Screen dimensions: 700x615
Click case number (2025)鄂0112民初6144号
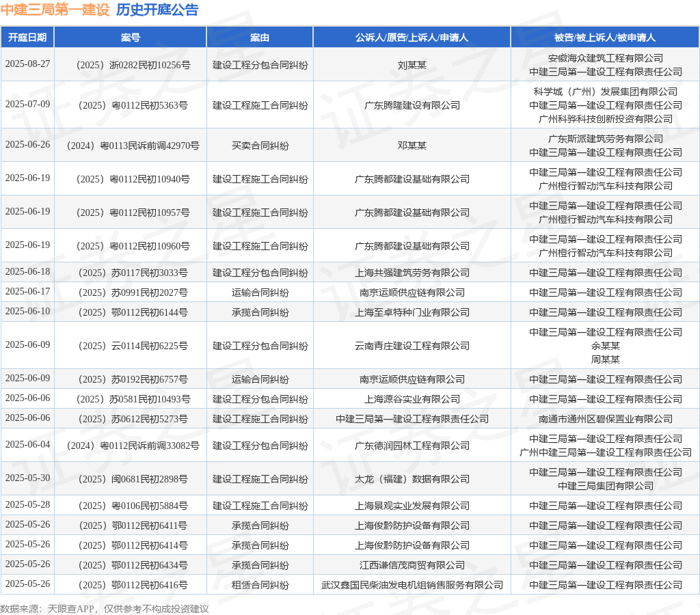[x=133, y=312]
